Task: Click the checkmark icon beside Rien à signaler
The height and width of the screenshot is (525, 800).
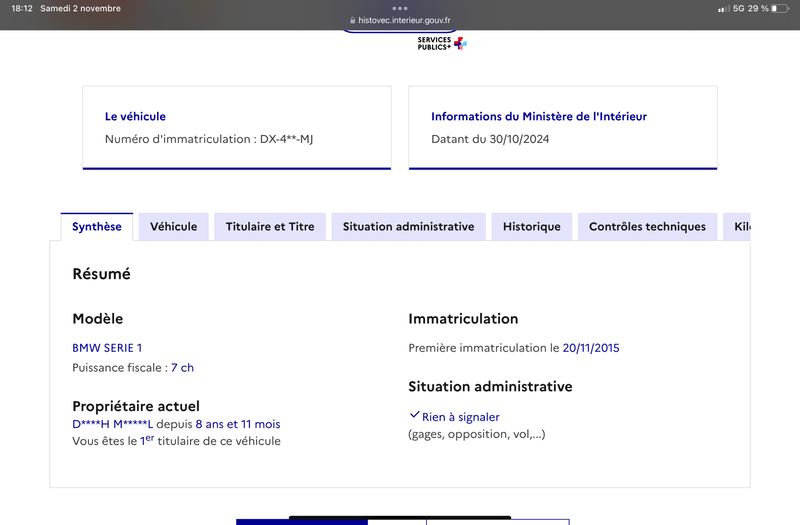Action: point(414,415)
